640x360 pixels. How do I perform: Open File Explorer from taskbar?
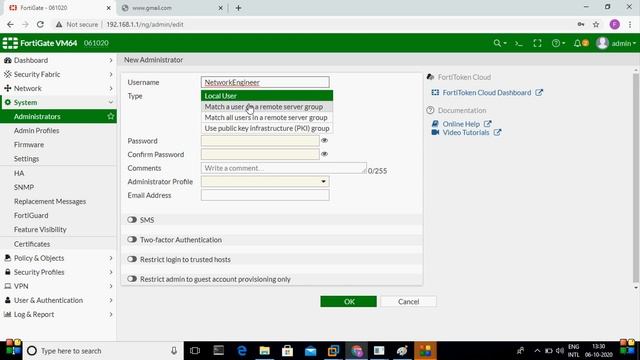(264, 351)
